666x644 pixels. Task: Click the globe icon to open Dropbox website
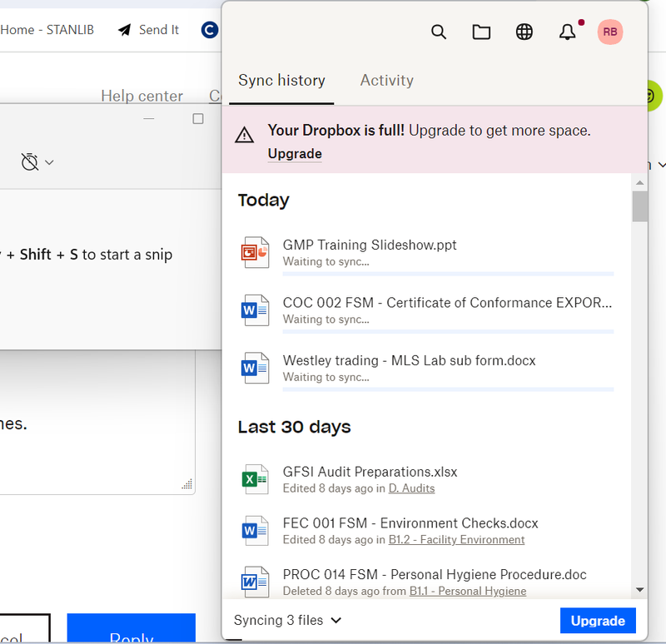point(524,32)
